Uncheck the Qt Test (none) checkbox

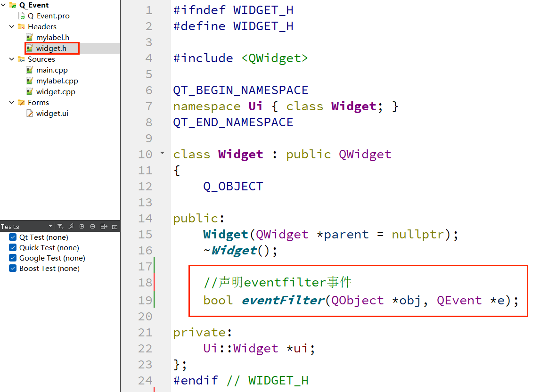pyautogui.click(x=13, y=237)
